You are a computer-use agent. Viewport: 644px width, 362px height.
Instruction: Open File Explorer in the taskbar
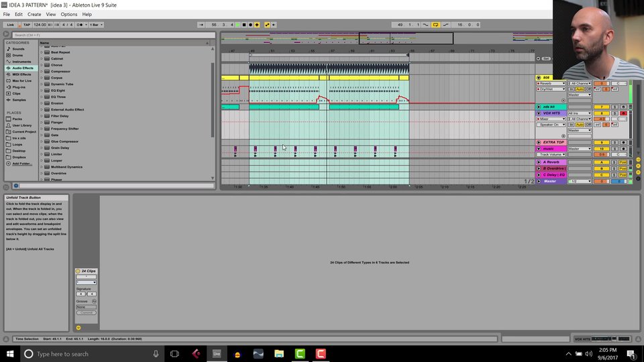279,354
